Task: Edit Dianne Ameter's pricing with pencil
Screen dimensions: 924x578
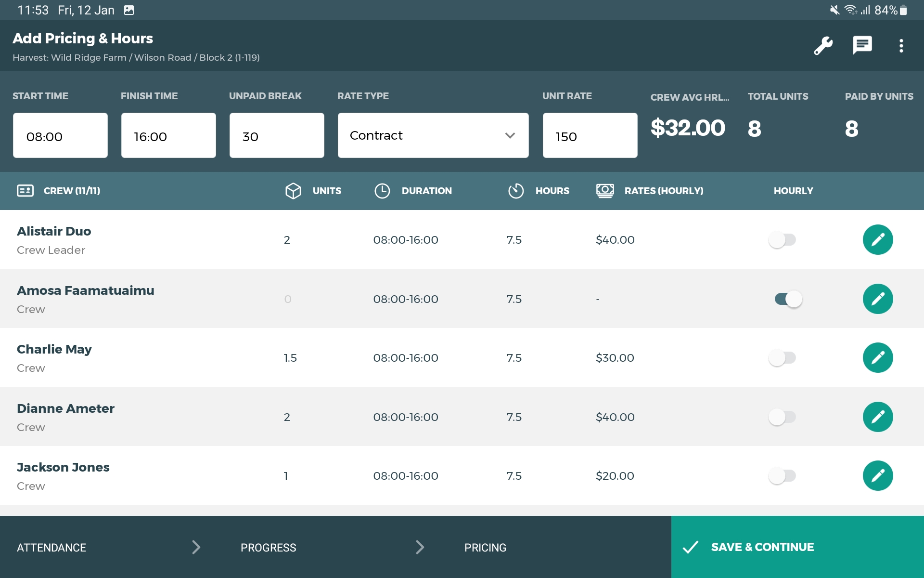Action: tap(877, 417)
